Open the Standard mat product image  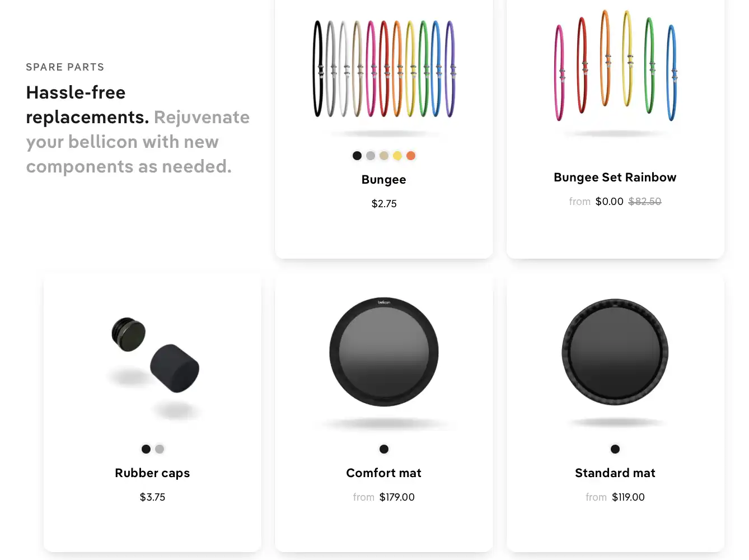point(615,352)
